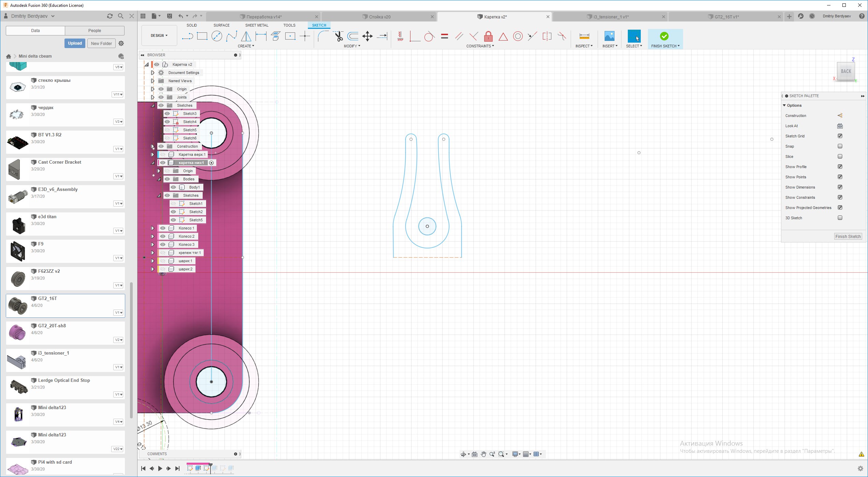Image resolution: width=868 pixels, height=477 pixels.
Task: Select the Trim scissors tool
Action: (x=338, y=36)
